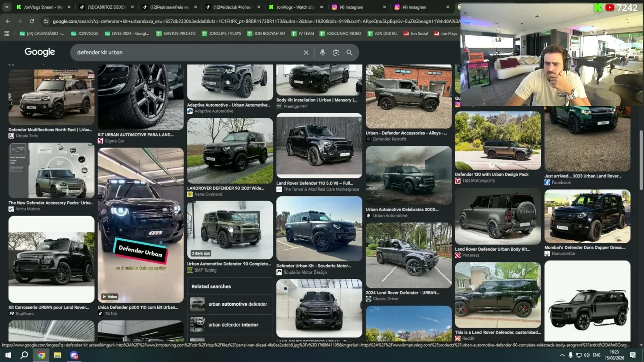This screenshot has width=644, height=362.
Task: Open the 2024 Land Rover Defender Classic Driver image
Action: point(409,255)
